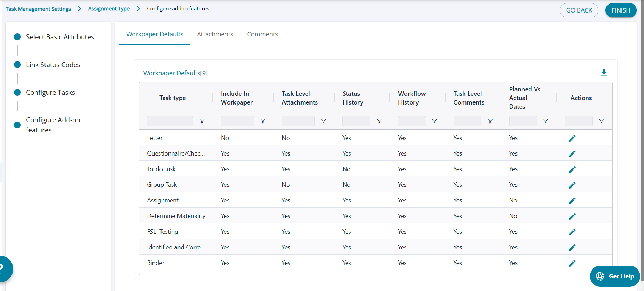
Task: Click the edit pencil for the Letter row
Action: click(572, 138)
